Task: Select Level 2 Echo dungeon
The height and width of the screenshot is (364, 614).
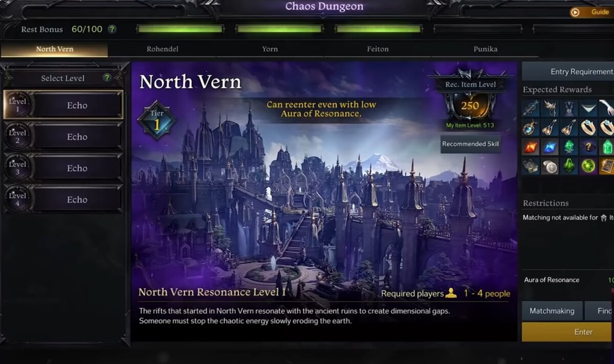Action: [x=63, y=137]
